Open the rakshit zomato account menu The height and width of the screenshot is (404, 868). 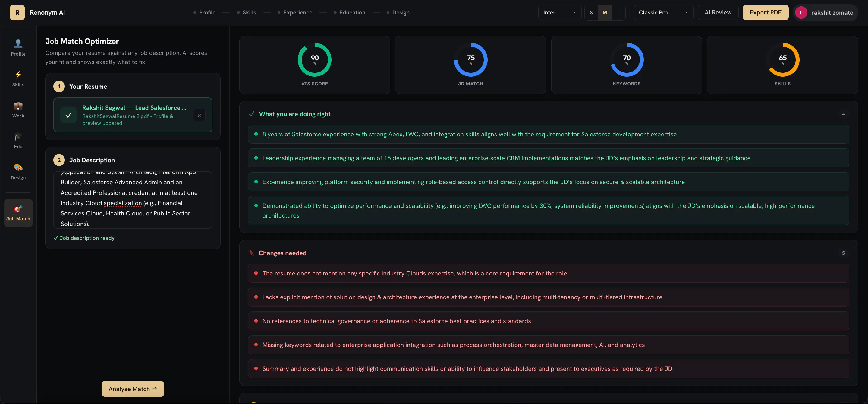(825, 12)
